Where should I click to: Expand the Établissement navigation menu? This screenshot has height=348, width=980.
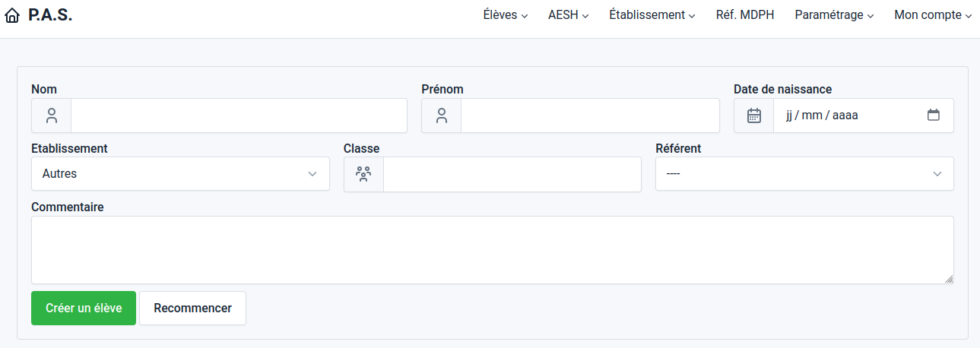point(652,14)
